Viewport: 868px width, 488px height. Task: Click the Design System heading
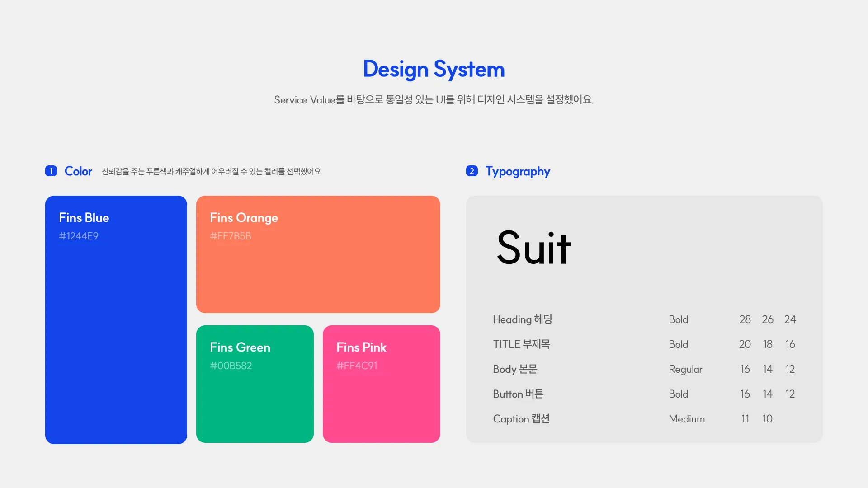click(434, 69)
